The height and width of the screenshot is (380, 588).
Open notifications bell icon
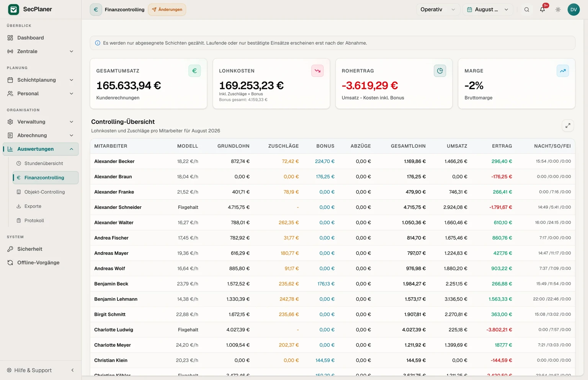click(542, 10)
